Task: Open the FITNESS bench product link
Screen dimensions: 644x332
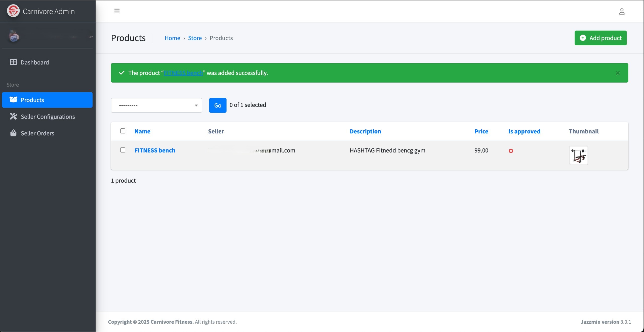Action: tap(155, 150)
